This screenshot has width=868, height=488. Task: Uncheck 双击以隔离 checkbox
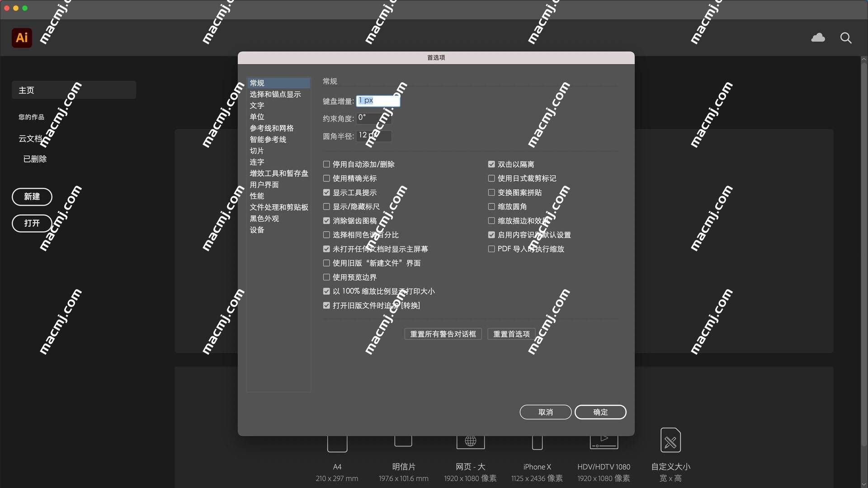click(491, 164)
